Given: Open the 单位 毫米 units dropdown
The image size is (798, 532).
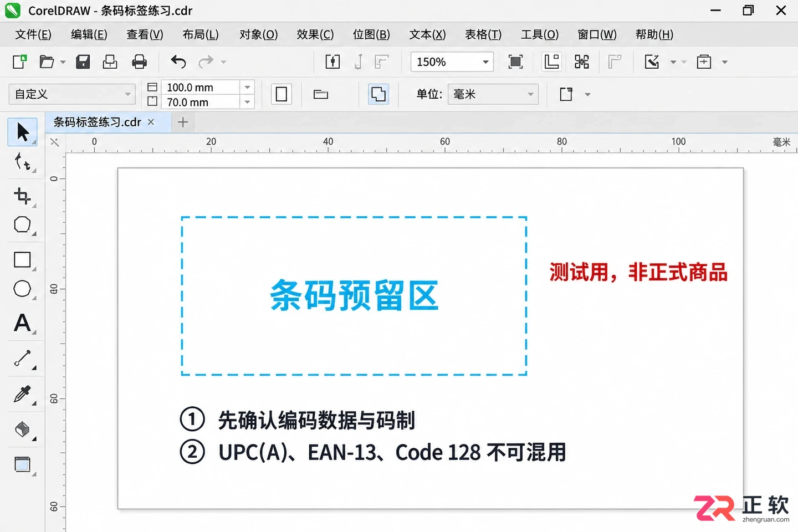Looking at the screenshot, I should click(x=493, y=94).
